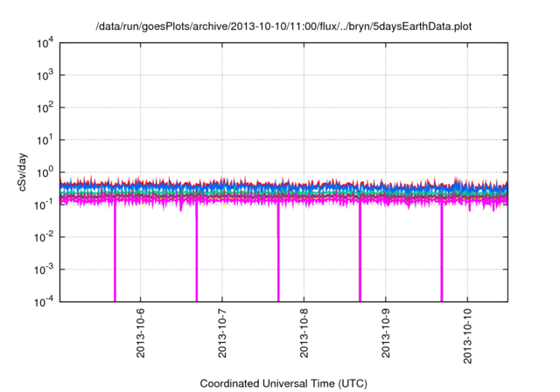Click the magenta dropout spike before 2013-10-8
The image size is (560, 392).
(278, 254)
